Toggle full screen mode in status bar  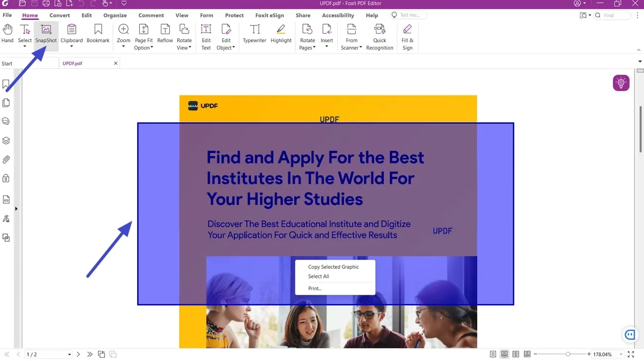[631, 354]
